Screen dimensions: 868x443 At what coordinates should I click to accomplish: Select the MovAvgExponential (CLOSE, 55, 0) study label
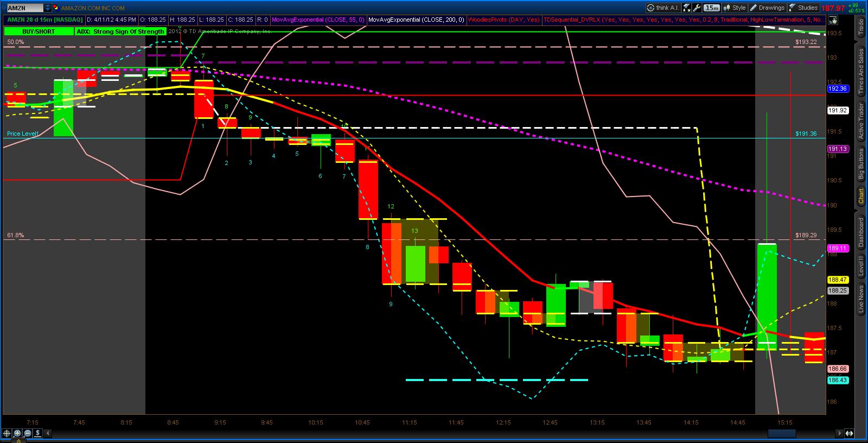tap(318, 20)
